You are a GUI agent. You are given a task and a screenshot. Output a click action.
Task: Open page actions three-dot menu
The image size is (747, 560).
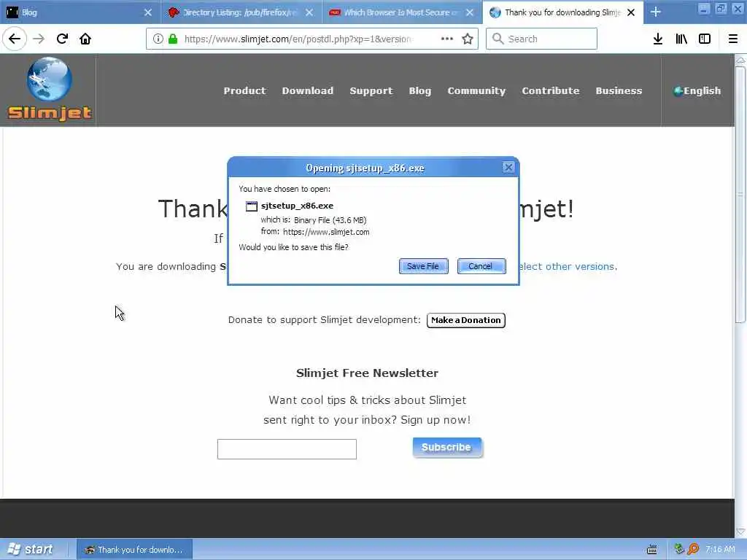pyautogui.click(x=447, y=39)
